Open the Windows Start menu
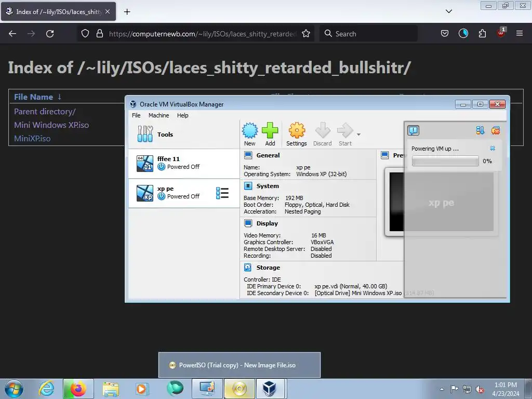532x399 pixels. coord(14,389)
